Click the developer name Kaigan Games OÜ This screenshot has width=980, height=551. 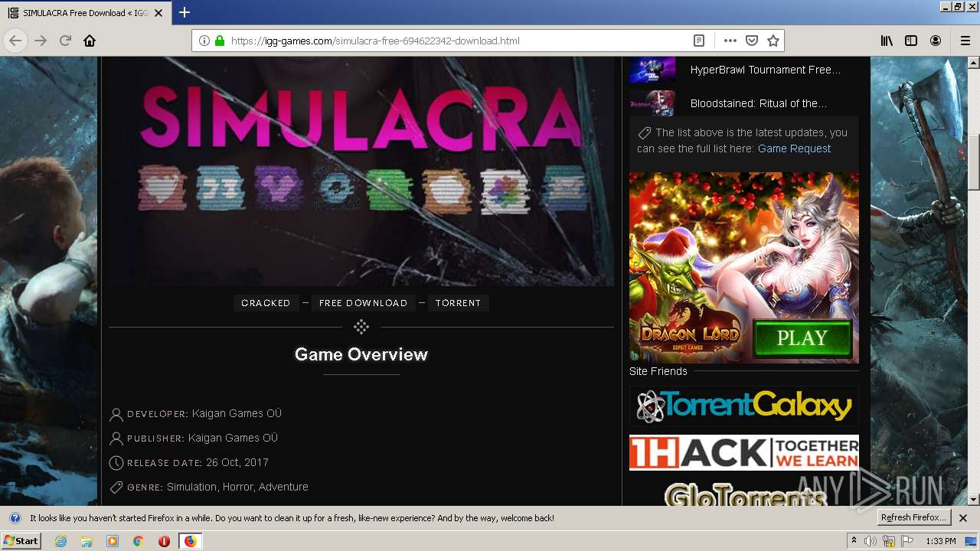click(237, 413)
